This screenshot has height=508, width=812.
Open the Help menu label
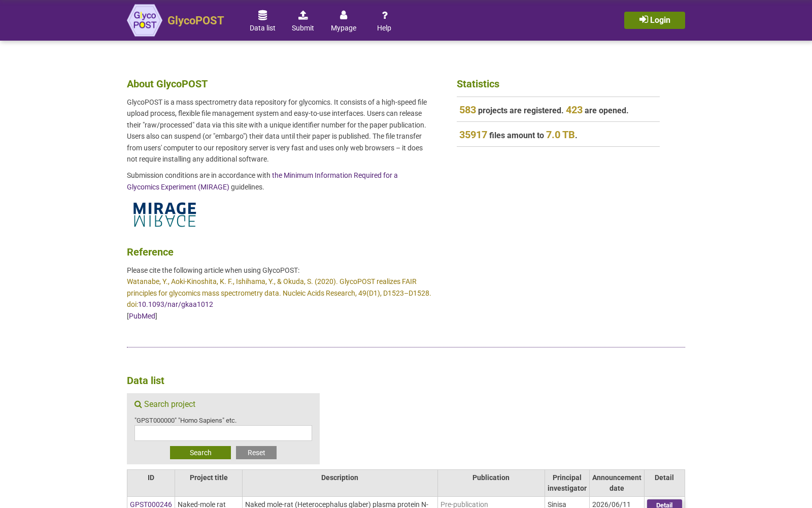point(384,28)
